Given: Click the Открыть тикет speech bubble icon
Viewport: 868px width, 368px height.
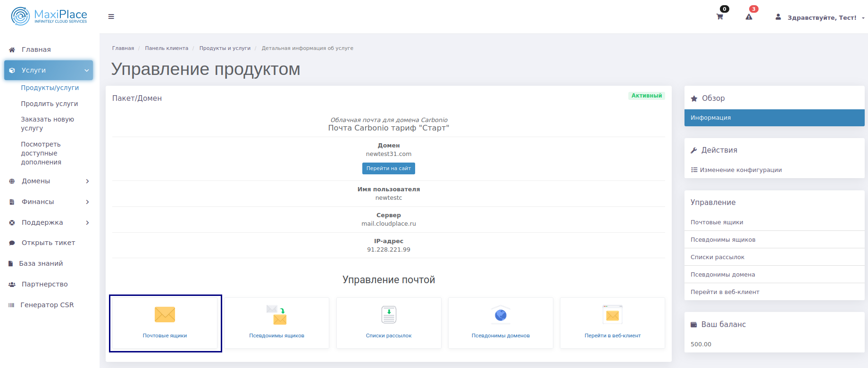Looking at the screenshot, I should 12,243.
